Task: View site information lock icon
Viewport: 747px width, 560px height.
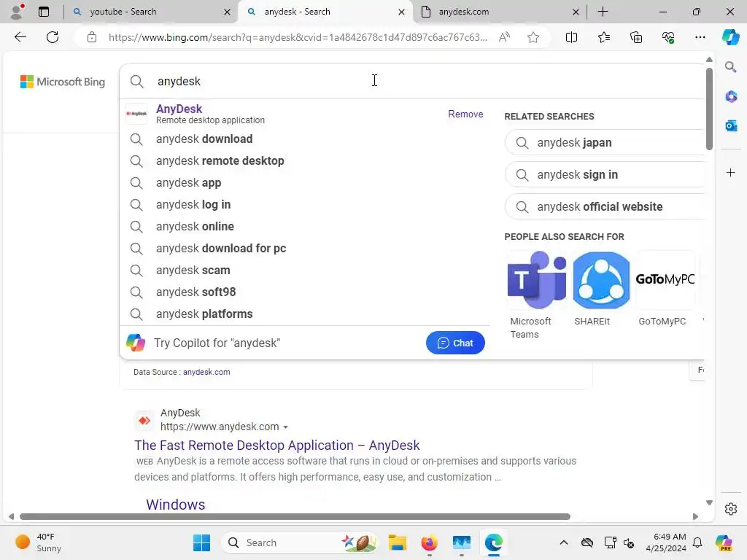Action: [x=92, y=37]
